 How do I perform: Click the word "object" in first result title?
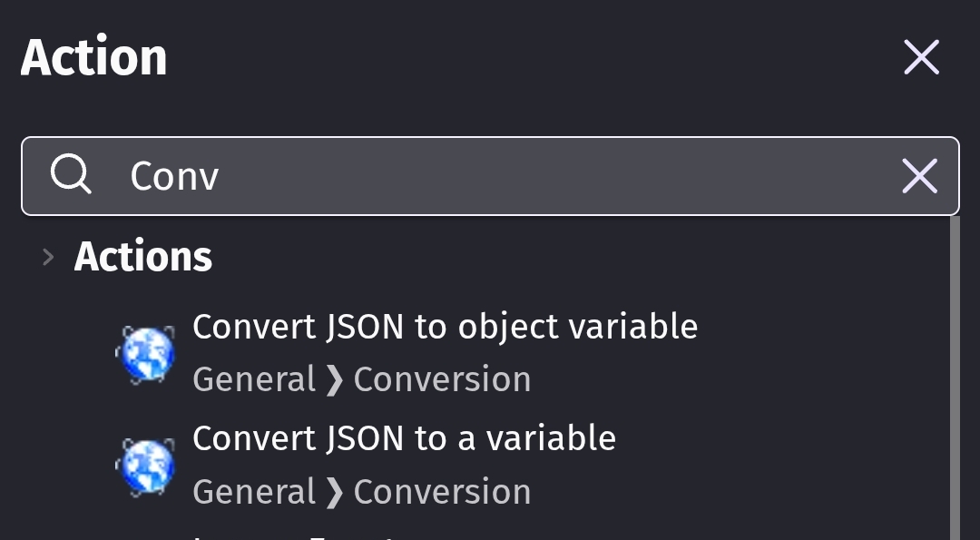[x=508, y=327]
